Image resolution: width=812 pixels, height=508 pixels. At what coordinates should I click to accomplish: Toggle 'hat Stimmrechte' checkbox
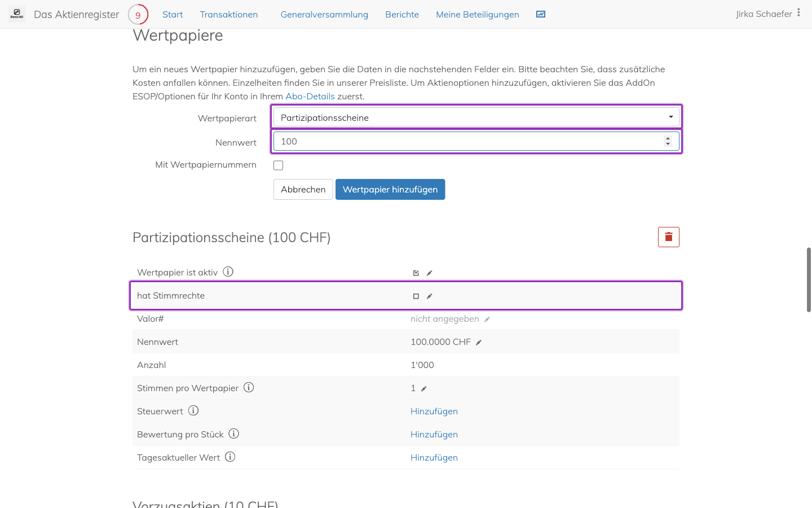tap(416, 296)
